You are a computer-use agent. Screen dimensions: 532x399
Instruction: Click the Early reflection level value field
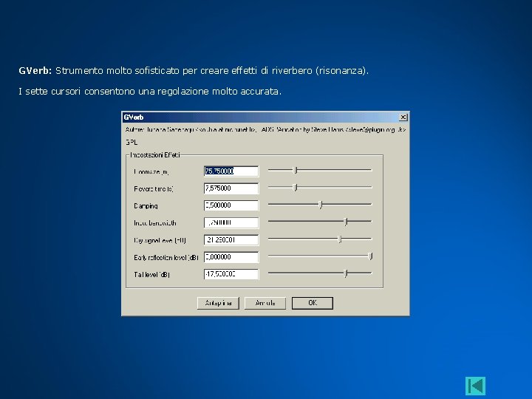point(231,257)
